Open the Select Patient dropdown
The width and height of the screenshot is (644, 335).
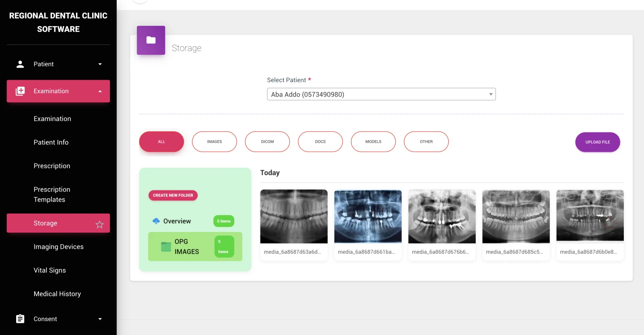coord(381,94)
